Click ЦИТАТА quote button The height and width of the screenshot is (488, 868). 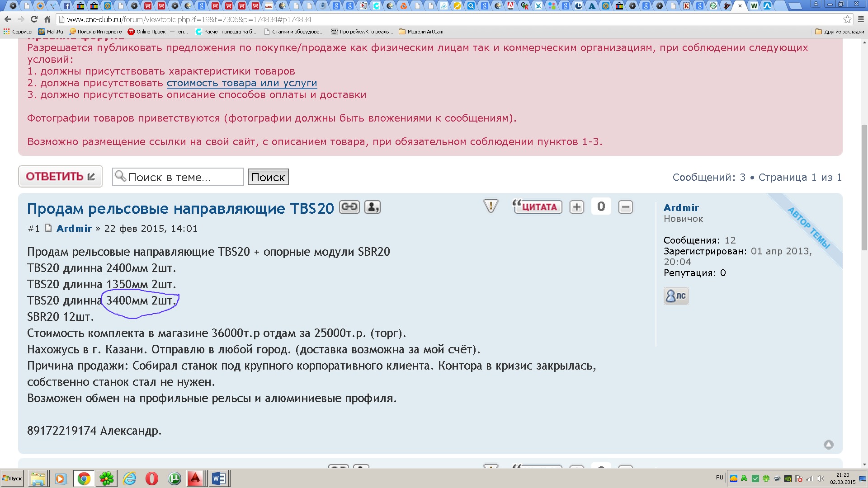coord(537,207)
